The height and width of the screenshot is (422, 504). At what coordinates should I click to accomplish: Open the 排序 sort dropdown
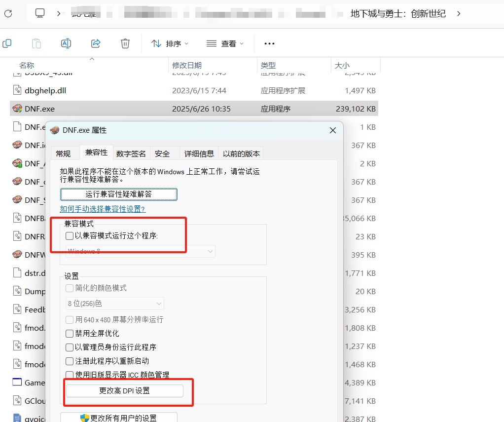coord(170,43)
